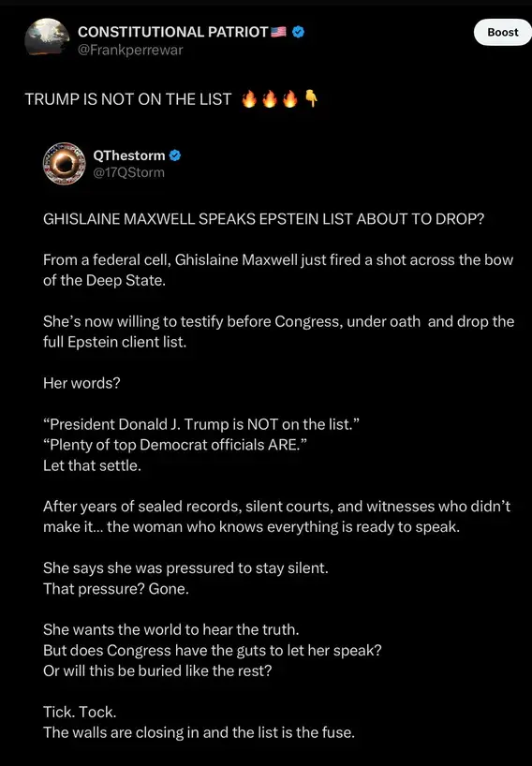Screen dimensions: 532x766
Task: Click the Boost button
Action: coord(503,32)
